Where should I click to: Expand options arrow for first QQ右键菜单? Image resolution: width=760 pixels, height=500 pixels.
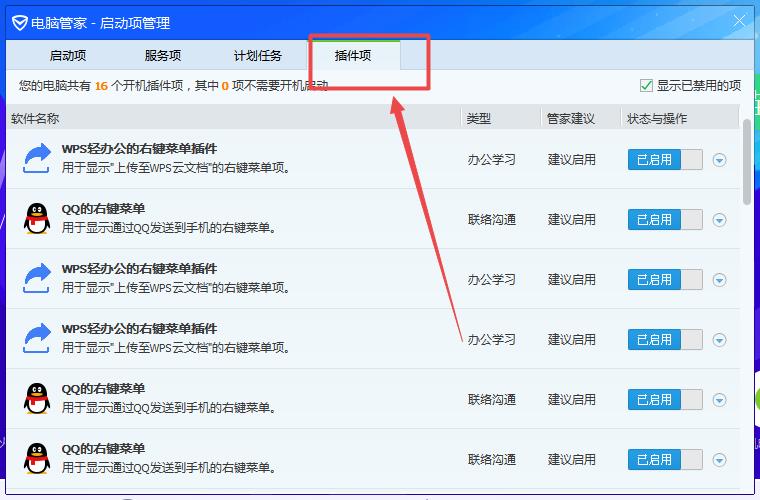click(x=719, y=220)
